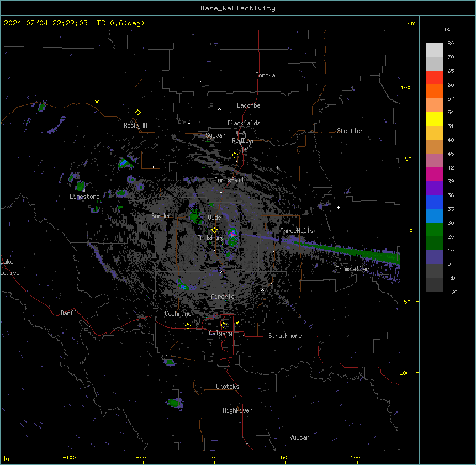Screen dimensions: 476x465
Task: Select the white caret marker west of Lacombe
Action: point(219,109)
